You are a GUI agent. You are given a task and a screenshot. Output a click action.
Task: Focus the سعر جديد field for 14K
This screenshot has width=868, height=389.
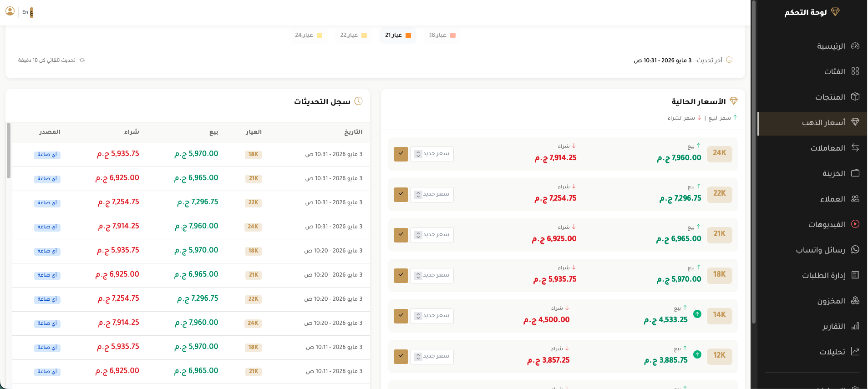click(432, 316)
